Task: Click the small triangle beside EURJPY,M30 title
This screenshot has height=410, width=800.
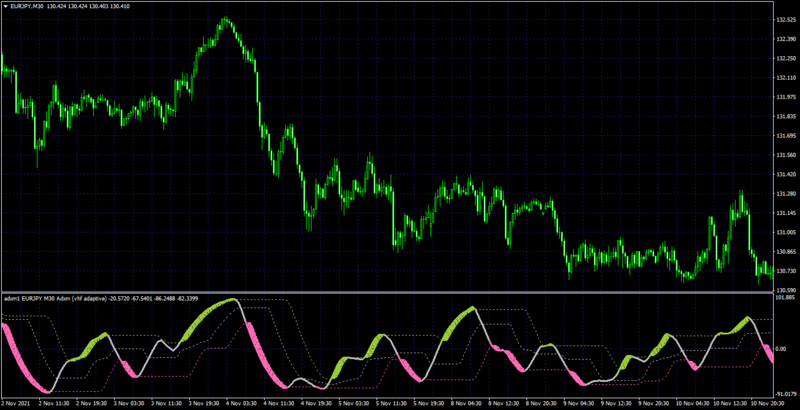Action: [x=6, y=7]
